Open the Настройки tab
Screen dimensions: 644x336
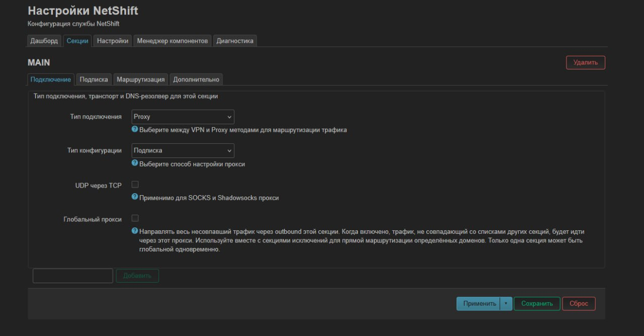(113, 41)
